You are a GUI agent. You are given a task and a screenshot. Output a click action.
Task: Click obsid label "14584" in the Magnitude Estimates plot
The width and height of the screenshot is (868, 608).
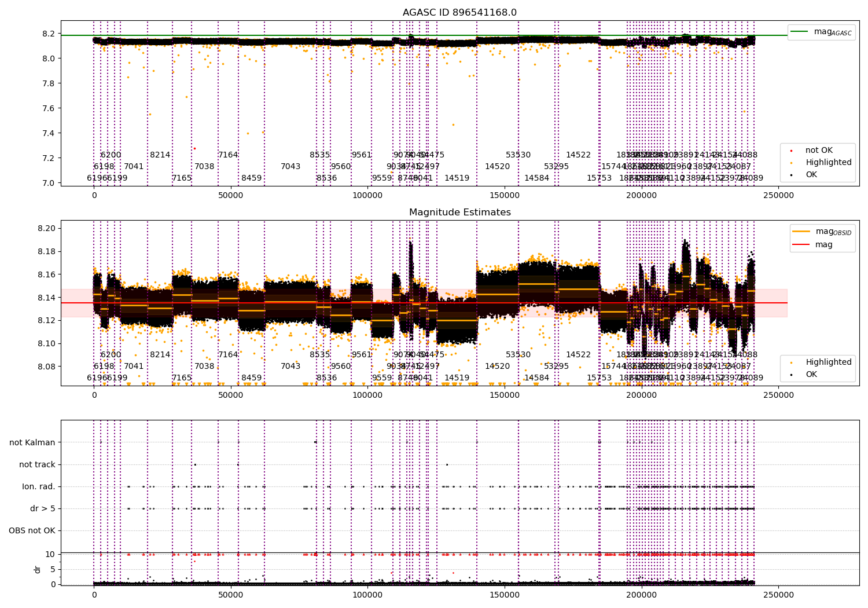[537, 378]
